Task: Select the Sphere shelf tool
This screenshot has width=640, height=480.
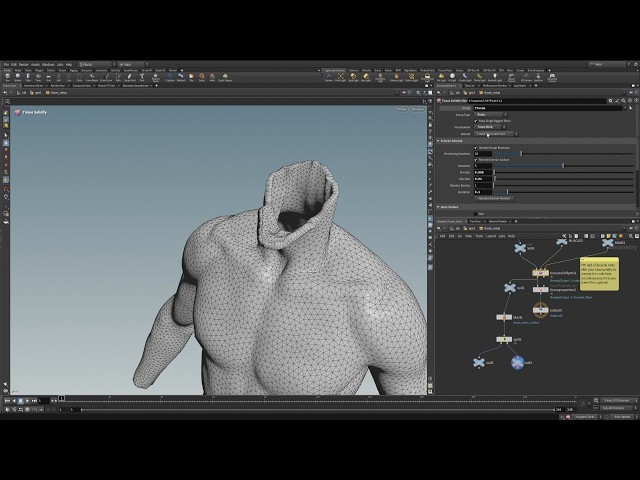Action: click(x=18, y=77)
